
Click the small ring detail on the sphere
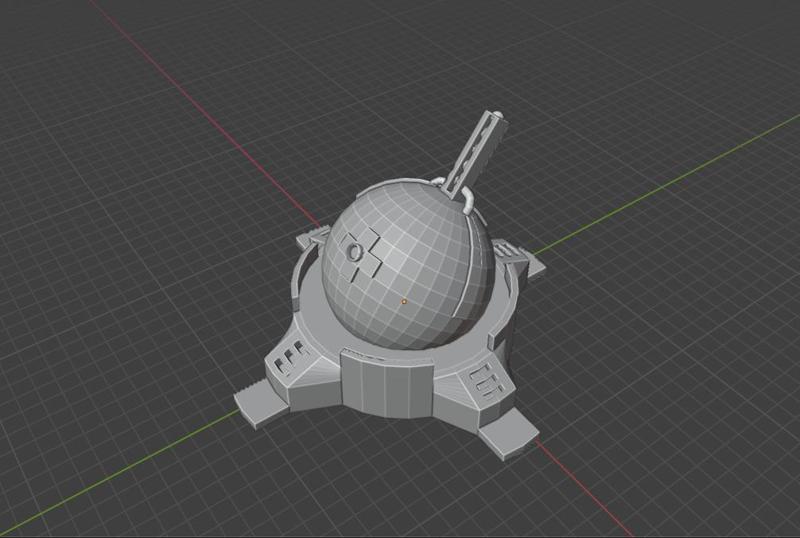click(354, 251)
